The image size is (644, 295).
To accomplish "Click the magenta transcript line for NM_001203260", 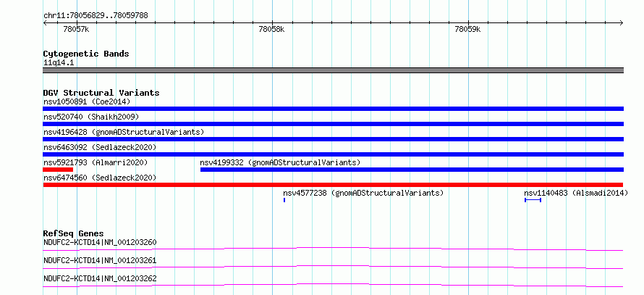I will (x=333, y=249).
